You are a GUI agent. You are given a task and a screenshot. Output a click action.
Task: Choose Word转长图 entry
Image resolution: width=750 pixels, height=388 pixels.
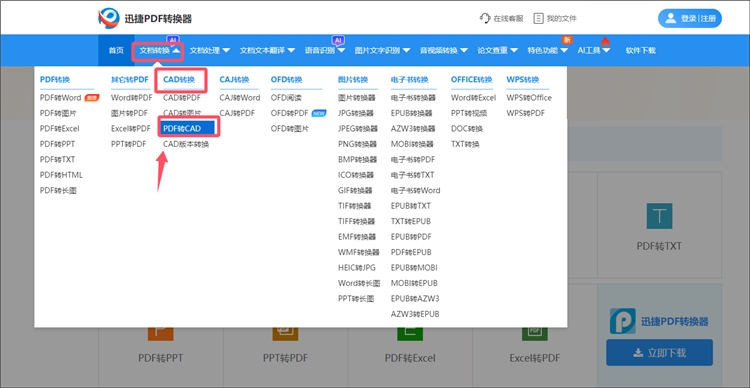click(359, 283)
